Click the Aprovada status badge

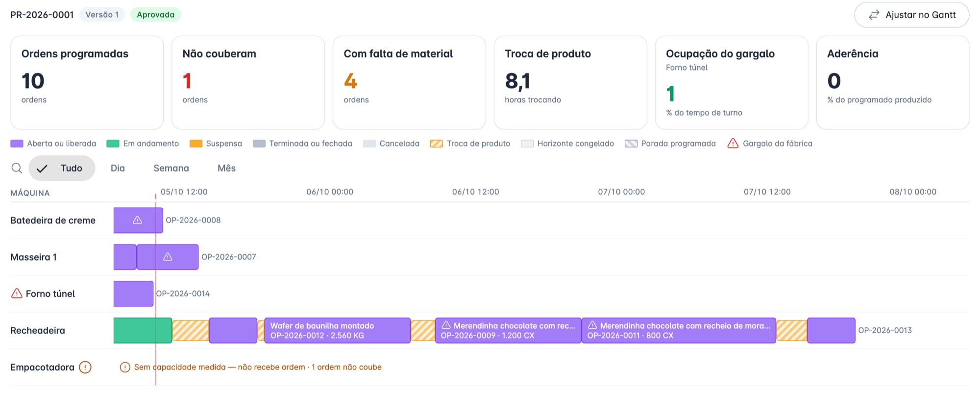pos(156,15)
